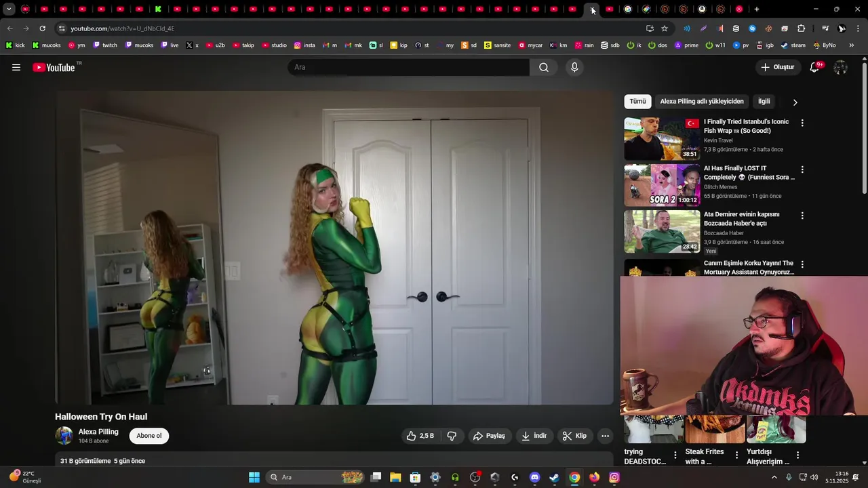Open Firefox from the taskbar
The height and width of the screenshot is (488, 868).
click(x=594, y=477)
